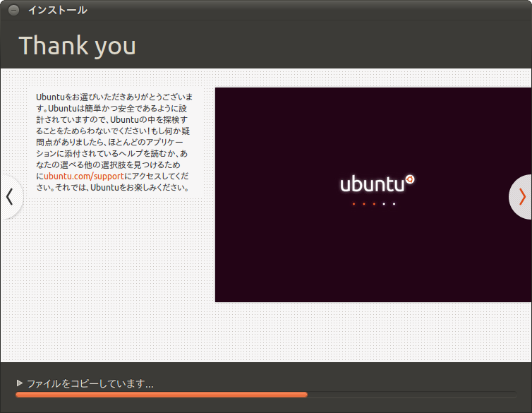Advance to the next slide with right arrow

[x=521, y=197]
